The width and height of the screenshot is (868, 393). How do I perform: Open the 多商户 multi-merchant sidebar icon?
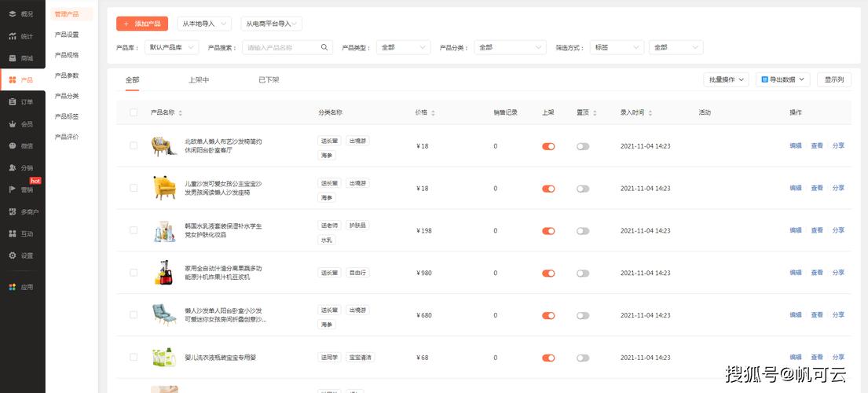tap(13, 211)
